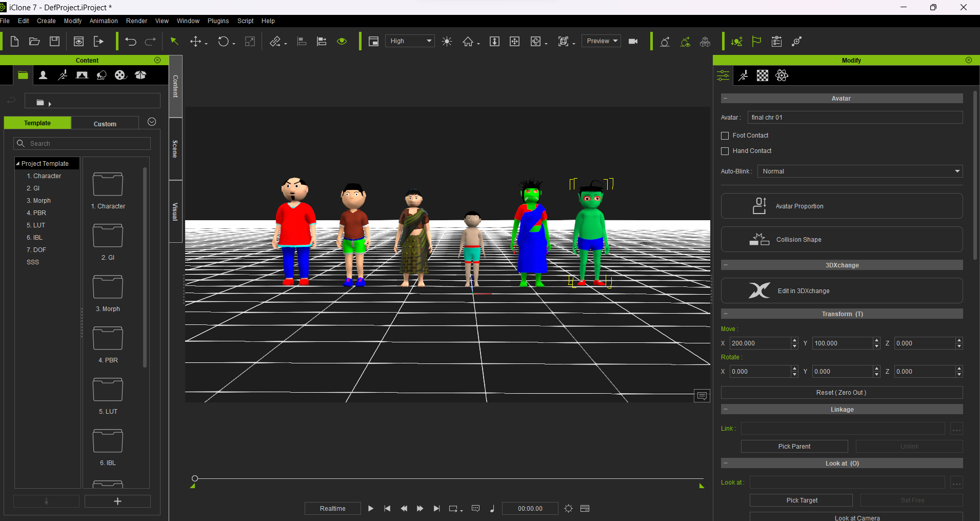
Task: Collapse the Project Template tree node
Action: point(18,164)
